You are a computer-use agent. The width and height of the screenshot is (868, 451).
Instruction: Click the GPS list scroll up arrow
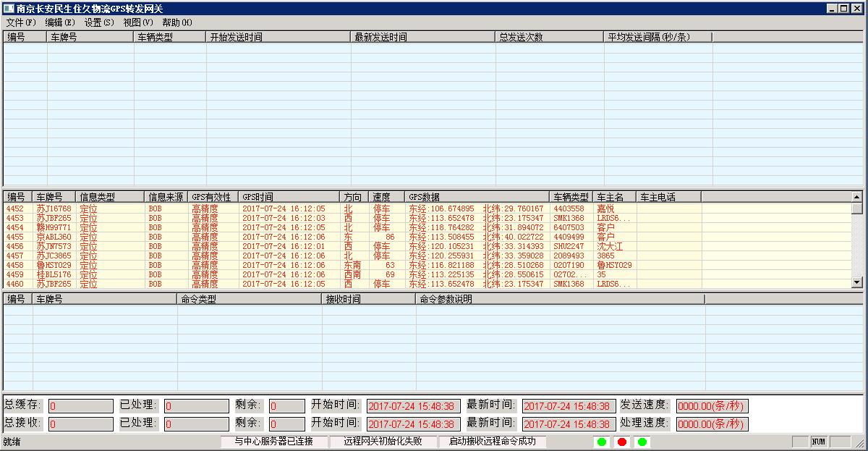pos(857,197)
